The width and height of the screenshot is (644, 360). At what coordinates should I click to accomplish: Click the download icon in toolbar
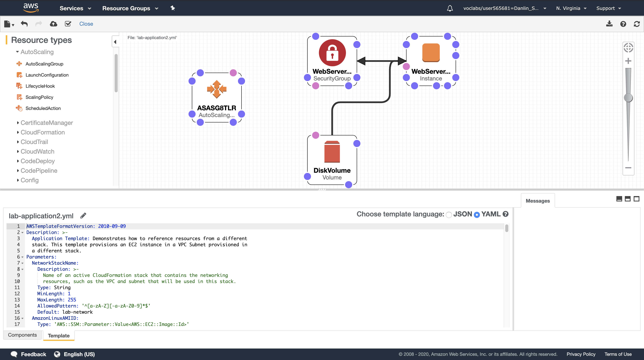[x=609, y=24]
